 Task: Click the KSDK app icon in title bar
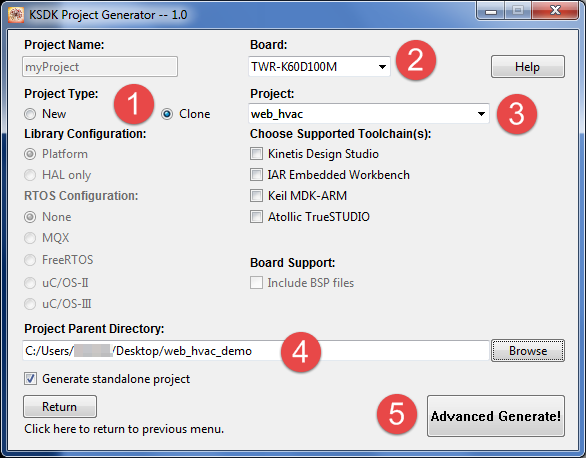point(16,15)
